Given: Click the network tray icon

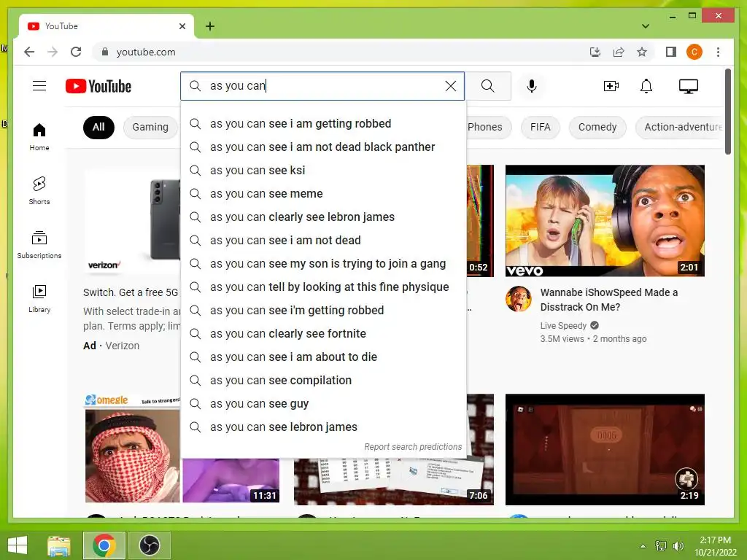Looking at the screenshot, I should 661,546.
